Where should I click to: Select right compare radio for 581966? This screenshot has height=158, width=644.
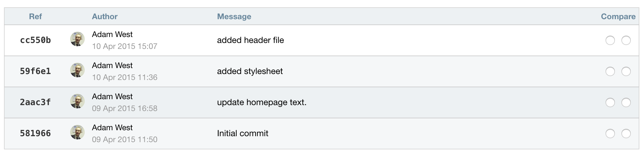626,134
